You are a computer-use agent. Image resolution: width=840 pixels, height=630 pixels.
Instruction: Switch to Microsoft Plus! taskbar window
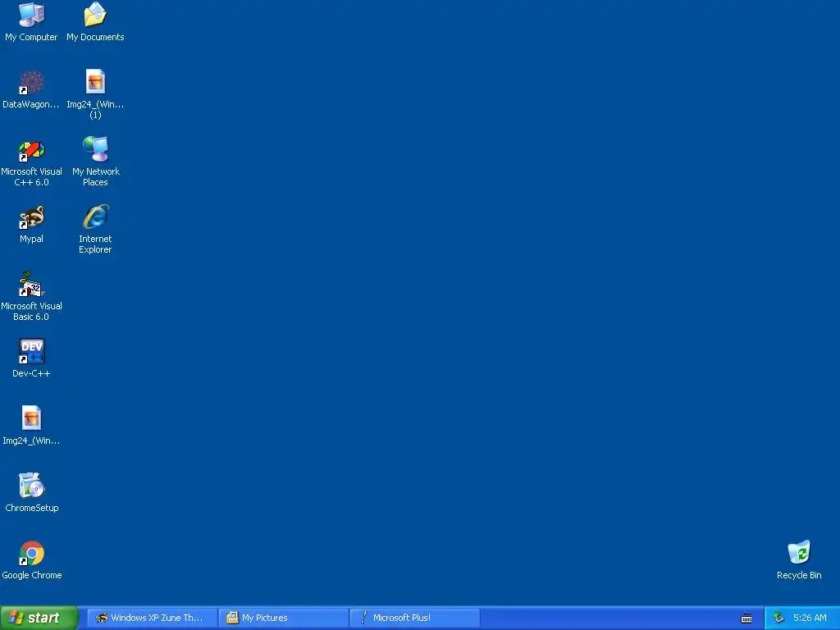[x=414, y=618]
